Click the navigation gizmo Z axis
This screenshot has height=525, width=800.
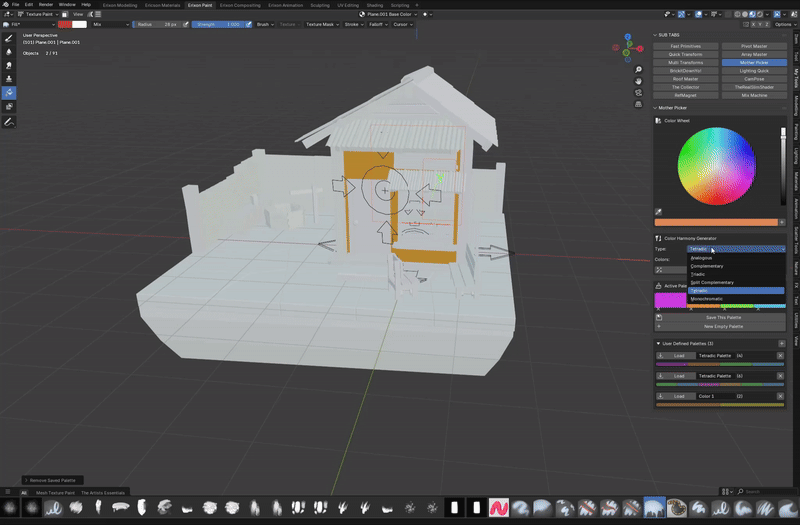(x=628, y=37)
